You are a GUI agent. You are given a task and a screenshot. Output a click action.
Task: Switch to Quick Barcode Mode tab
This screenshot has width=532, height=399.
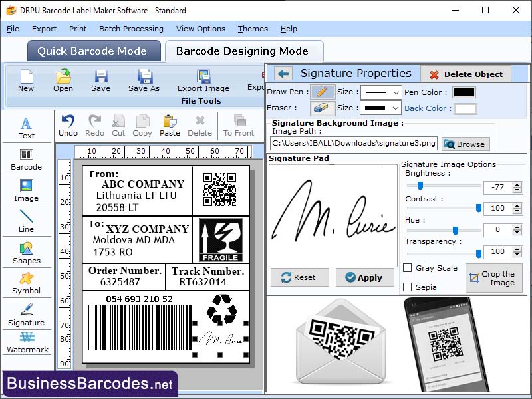[93, 51]
